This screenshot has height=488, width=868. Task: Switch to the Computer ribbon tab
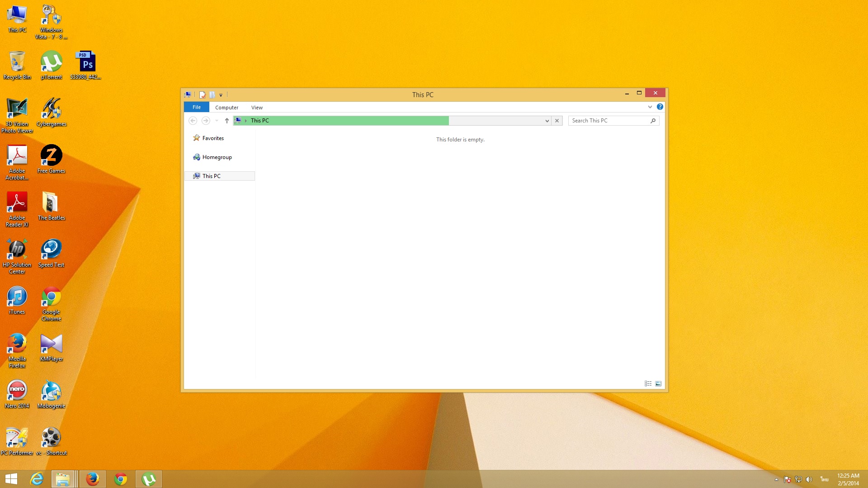tap(226, 108)
